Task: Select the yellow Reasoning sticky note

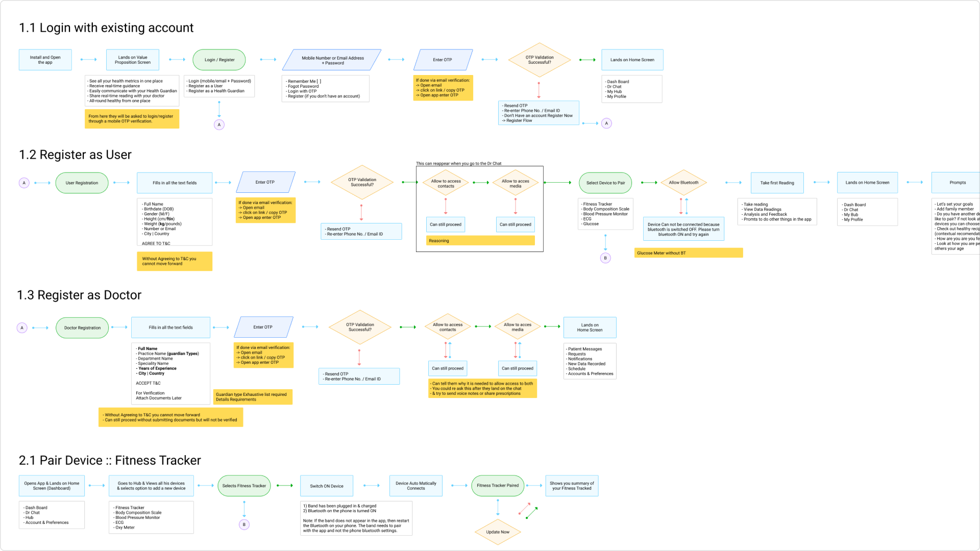Action: click(x=480, y=241)
